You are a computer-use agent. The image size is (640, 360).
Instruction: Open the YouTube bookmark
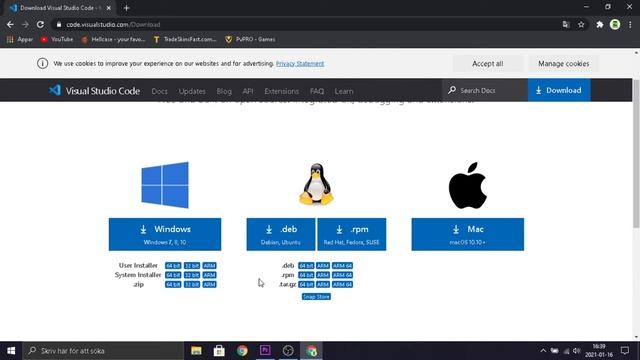coord(57,39)
